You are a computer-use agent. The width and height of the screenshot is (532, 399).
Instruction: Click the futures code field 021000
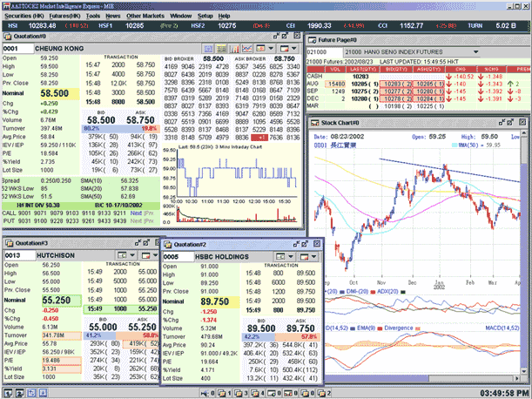[x=324, y=52]
